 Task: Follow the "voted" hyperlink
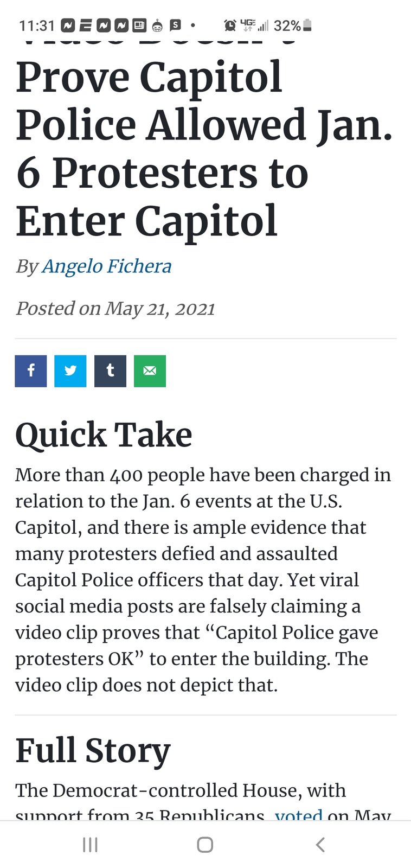299,815
